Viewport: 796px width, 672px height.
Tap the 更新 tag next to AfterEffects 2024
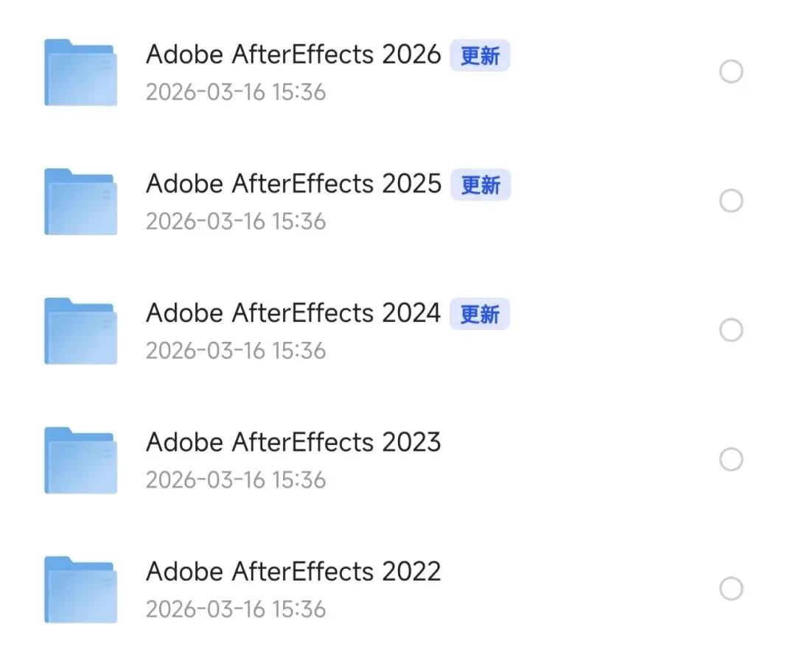480,315
